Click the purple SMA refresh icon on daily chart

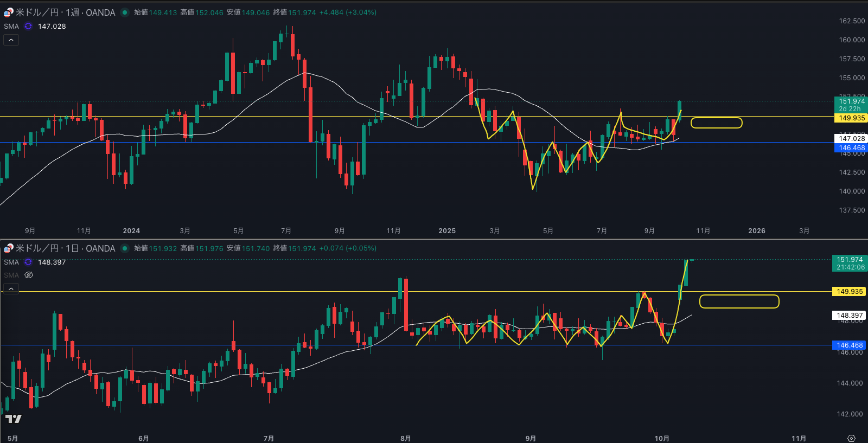[x=28, y=262]
